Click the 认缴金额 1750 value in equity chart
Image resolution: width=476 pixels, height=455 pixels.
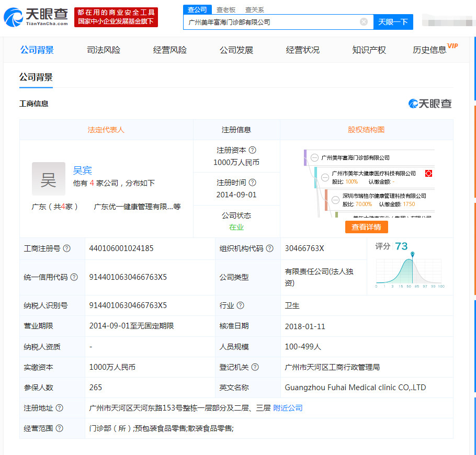tap(409, 204)
